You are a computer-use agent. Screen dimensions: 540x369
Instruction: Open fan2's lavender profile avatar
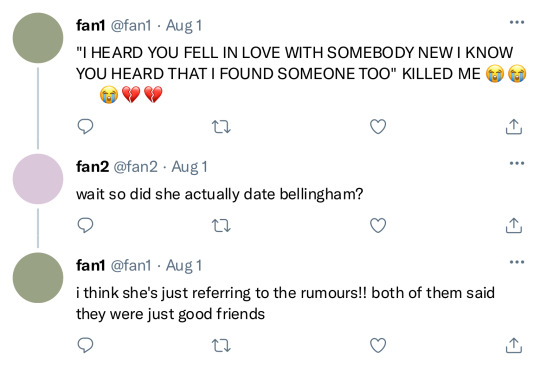38,179
